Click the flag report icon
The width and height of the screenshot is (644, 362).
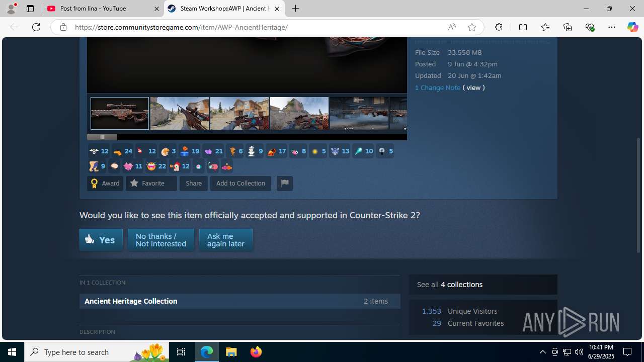pyautogui.click(x=284, y=183)
